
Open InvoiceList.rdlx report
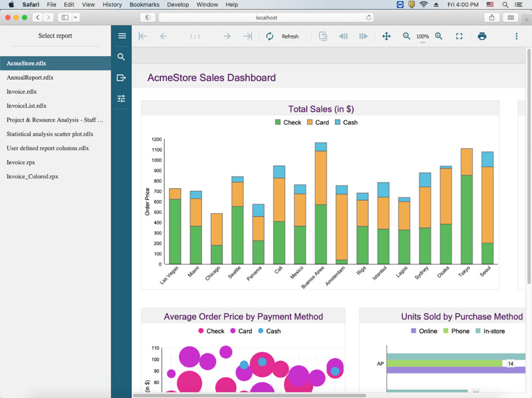pyautogui.click(x=55, y=106)
